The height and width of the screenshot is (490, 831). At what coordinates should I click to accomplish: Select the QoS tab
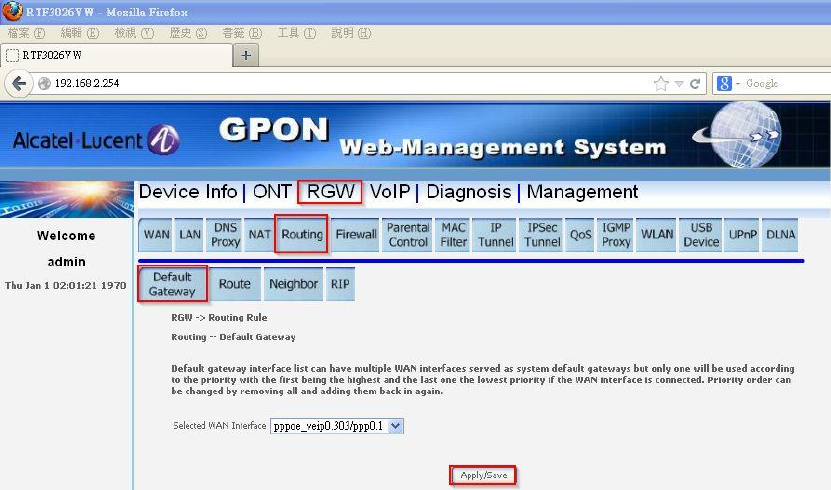click(x=580, y=235)
